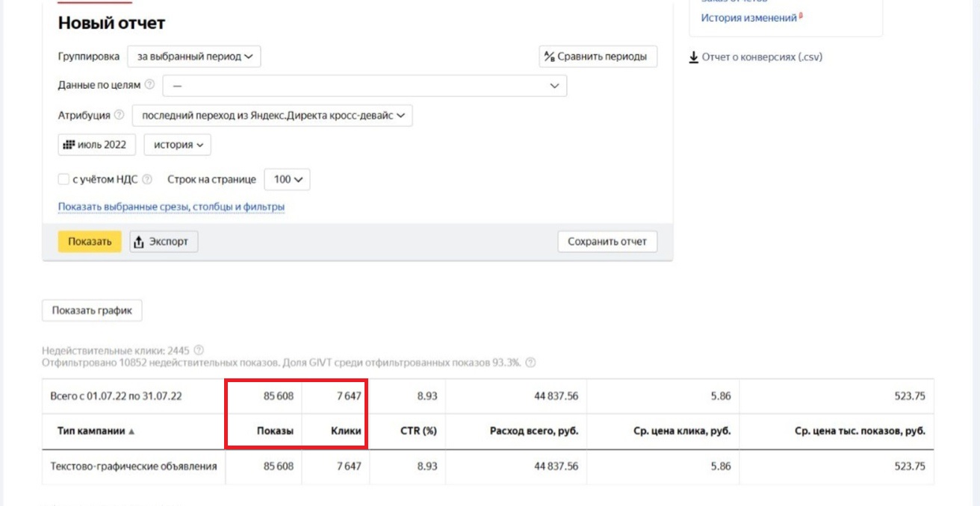Click the help icon beside Атрибуция
The width and height of the screenshot is (980, 506).
119,116
